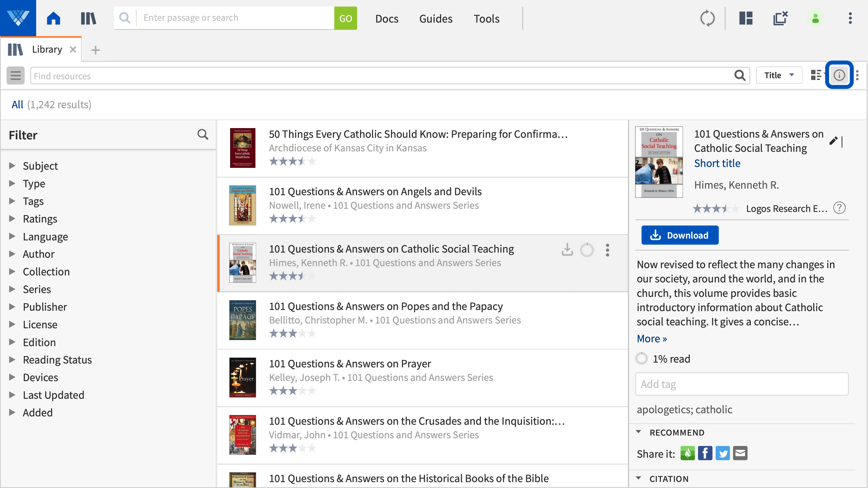Screen dimensions: 868x488
Task: Change the library view layout icon
Action: [x=816, y=75]
